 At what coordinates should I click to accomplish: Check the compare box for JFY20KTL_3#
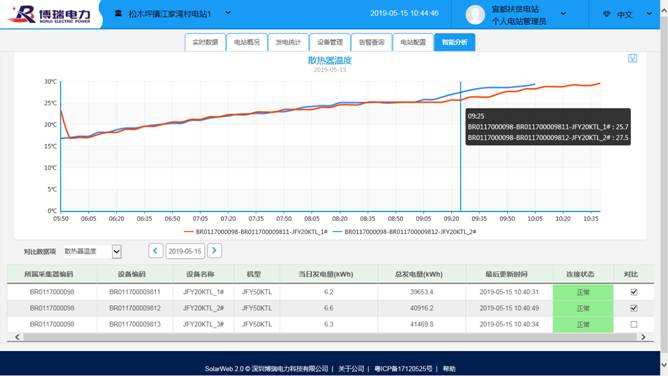click(634, 324)
